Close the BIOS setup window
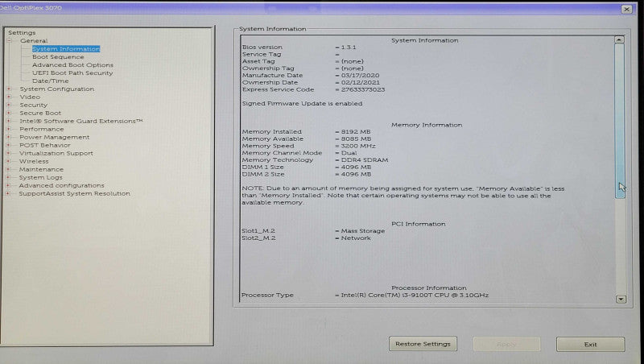 coord(626,9)
